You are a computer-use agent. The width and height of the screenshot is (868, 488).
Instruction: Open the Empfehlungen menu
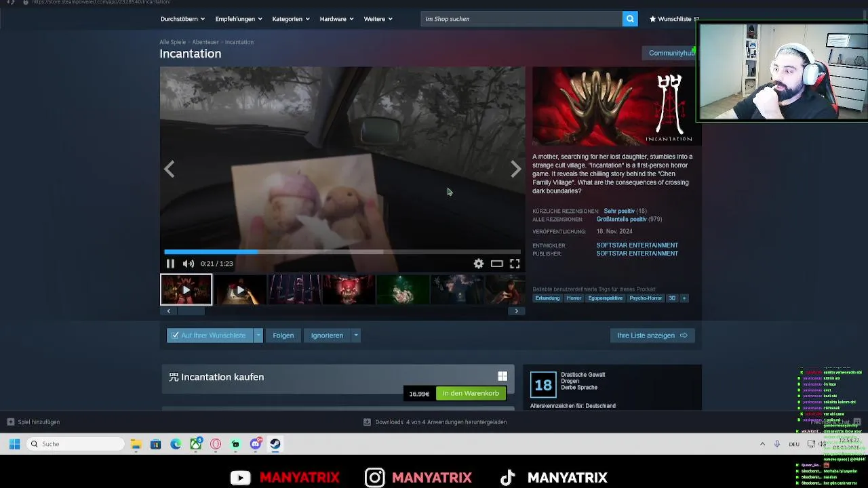tap(238, 19)
